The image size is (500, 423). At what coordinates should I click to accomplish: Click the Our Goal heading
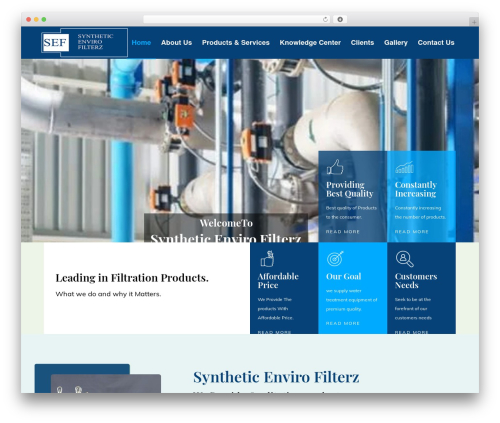click(343, 276)
